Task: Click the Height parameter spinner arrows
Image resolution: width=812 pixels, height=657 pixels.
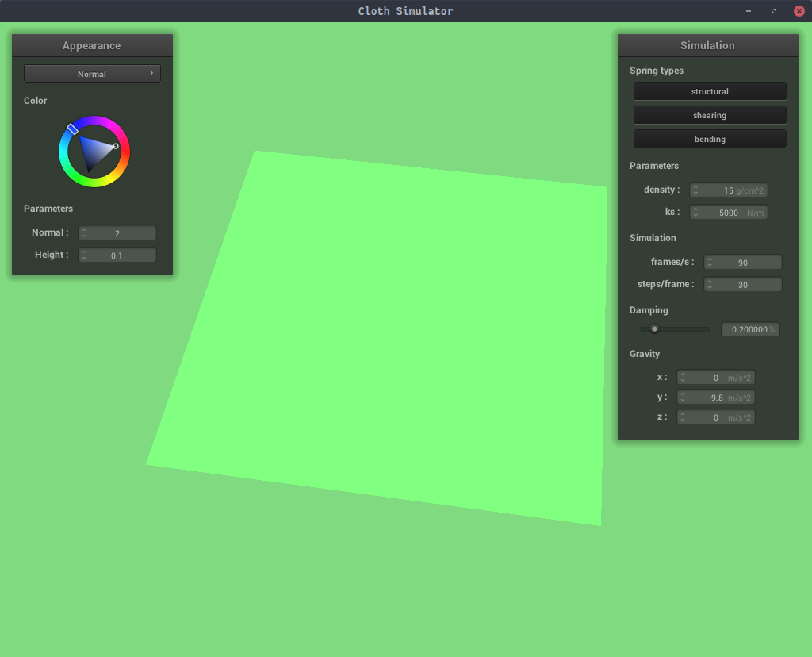Action: pyautogui.click(x=84, y=255)
